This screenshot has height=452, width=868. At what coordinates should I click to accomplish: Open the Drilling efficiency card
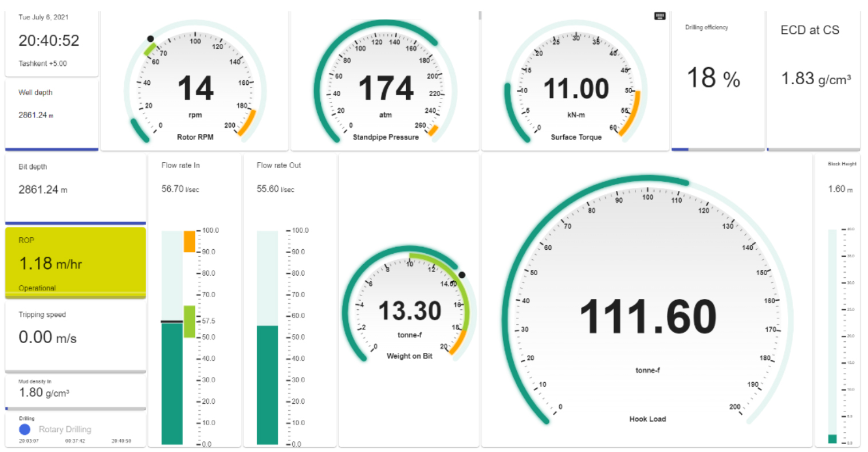(717, 79)
